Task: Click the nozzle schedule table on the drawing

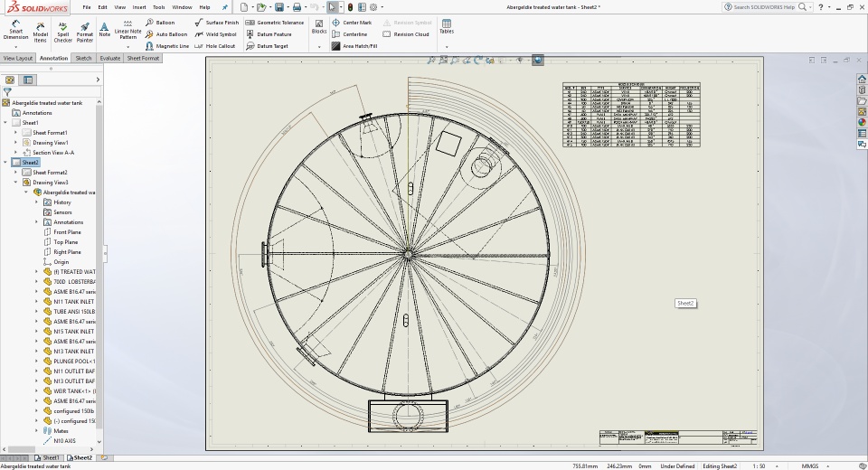Action: 631,115
